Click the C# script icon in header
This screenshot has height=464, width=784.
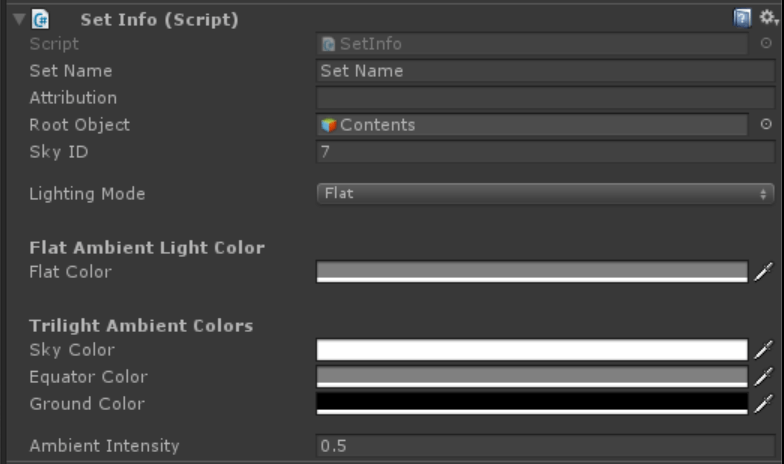pyautogui.click(x=40, y=20)
